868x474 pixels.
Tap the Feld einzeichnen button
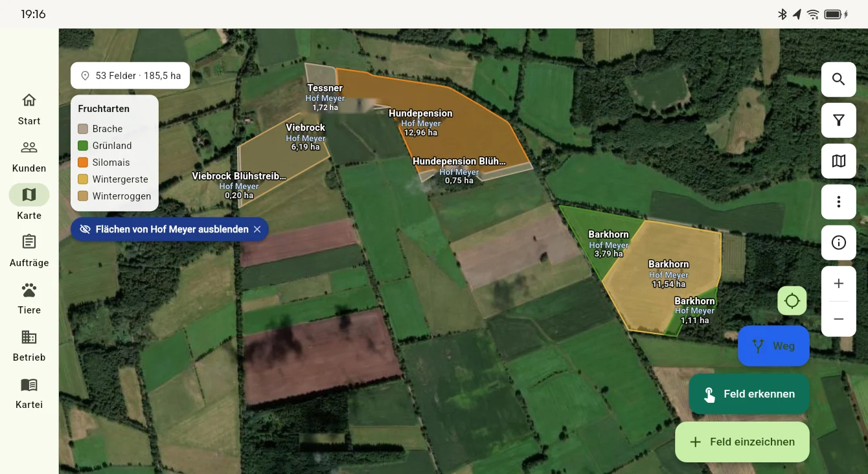742,442
